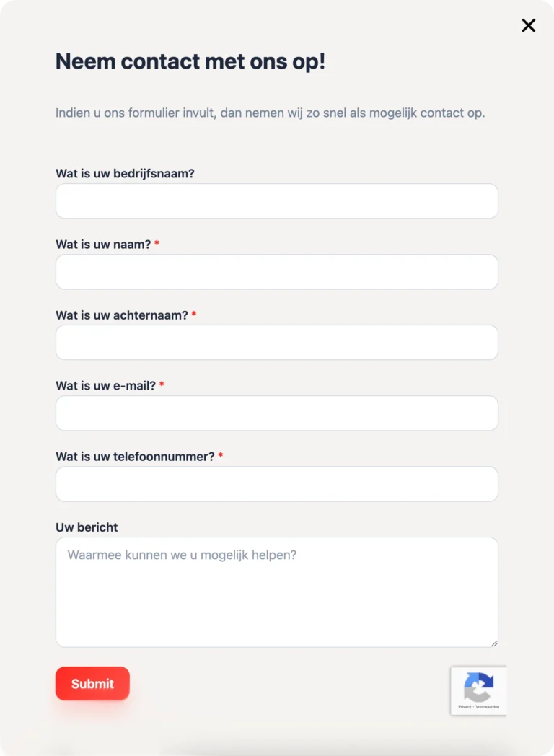Click into the naam text field

pyautogui.click(x=276, y=272)
